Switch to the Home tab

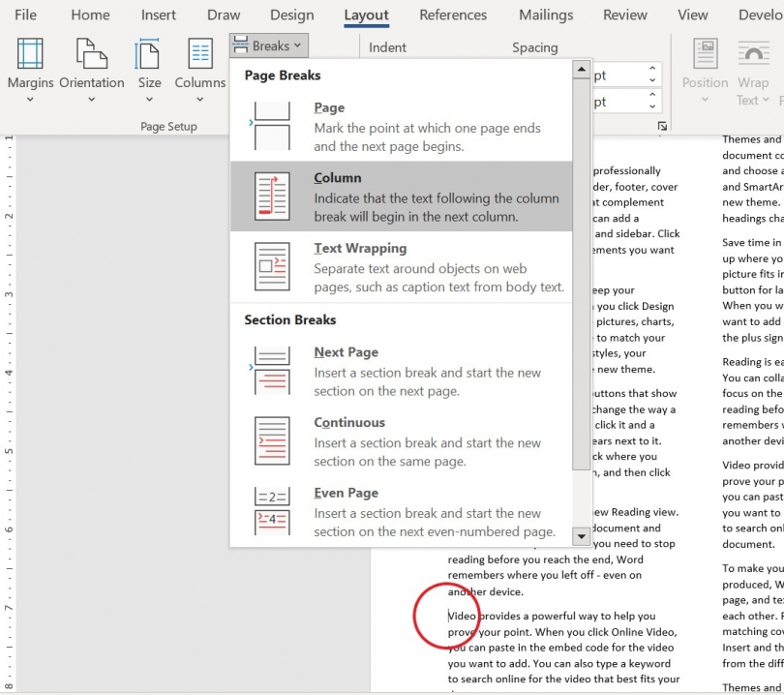pyautogui.click(x=89, y=15)
